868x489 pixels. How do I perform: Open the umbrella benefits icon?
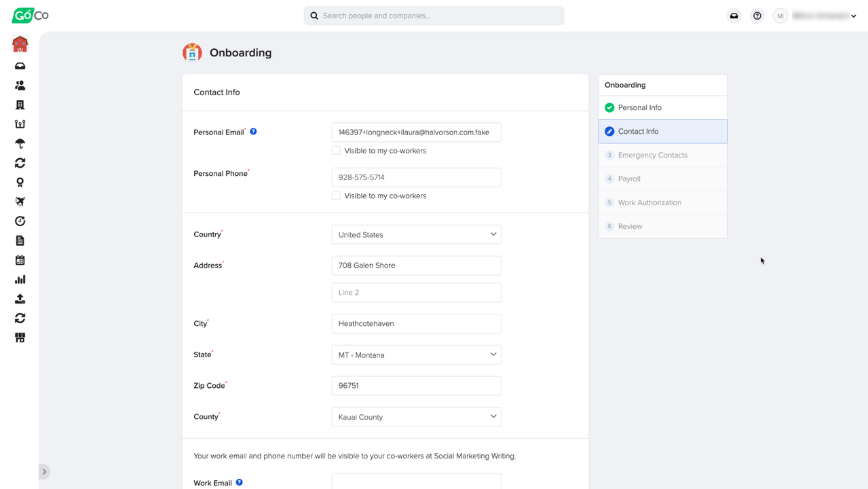pos(20,144)
